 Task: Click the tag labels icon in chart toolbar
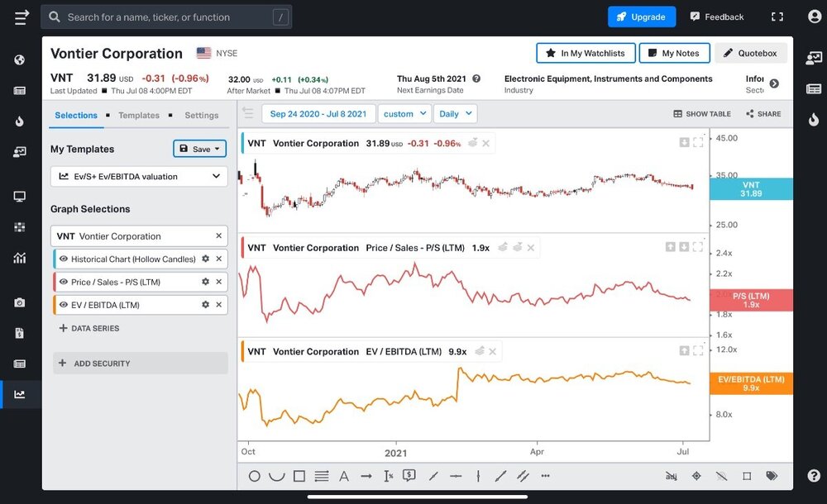(772, 476)
